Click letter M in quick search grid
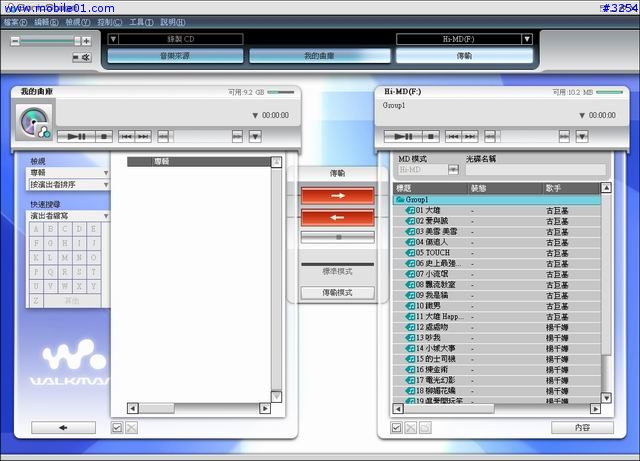 (65, 258)
